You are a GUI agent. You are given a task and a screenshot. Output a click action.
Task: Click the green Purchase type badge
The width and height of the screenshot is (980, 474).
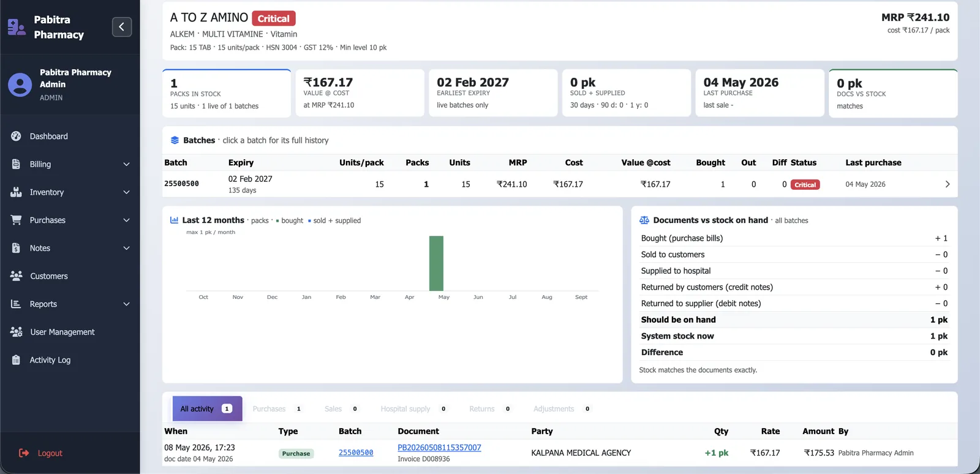(296, 454)
